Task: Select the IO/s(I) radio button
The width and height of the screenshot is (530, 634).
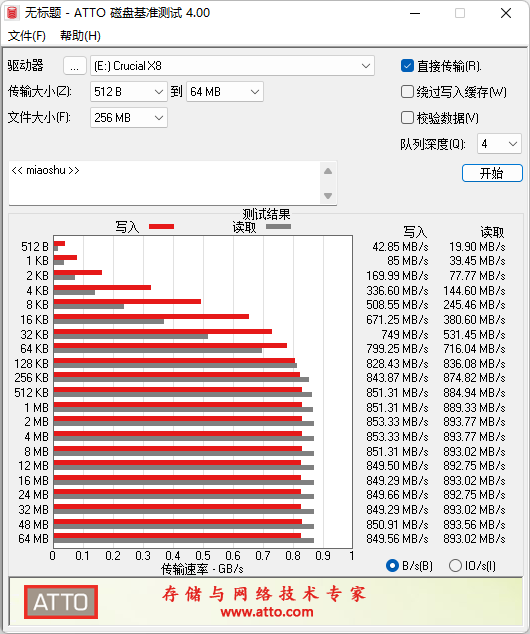Action: [x=455, y=566]
